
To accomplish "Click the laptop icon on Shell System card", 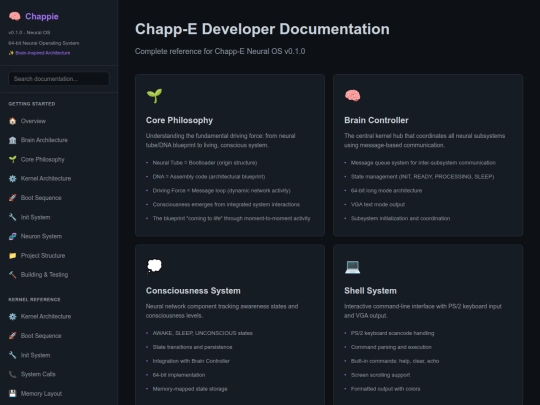I will tap(352, 267).
